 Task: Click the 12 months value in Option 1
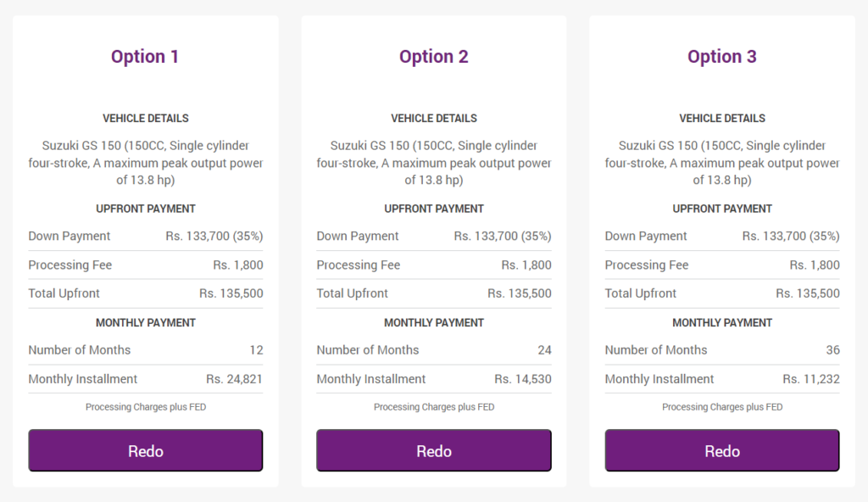pos(256,350)
